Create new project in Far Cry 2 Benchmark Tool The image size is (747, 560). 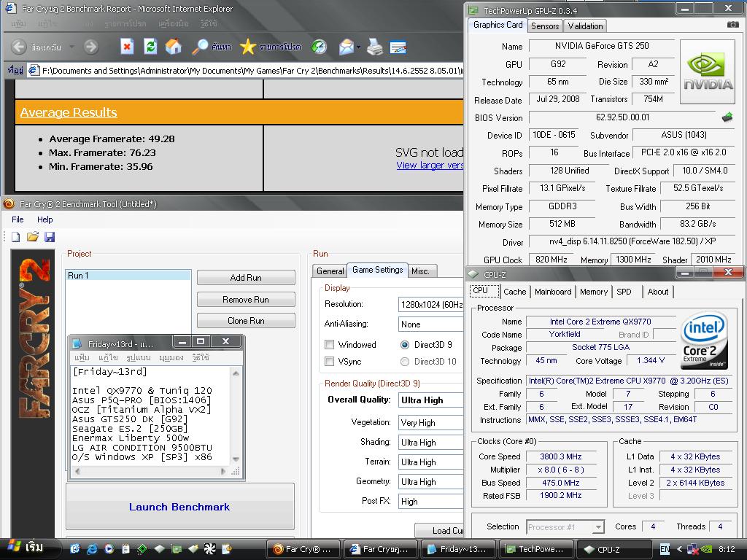(x=16, y=237)
